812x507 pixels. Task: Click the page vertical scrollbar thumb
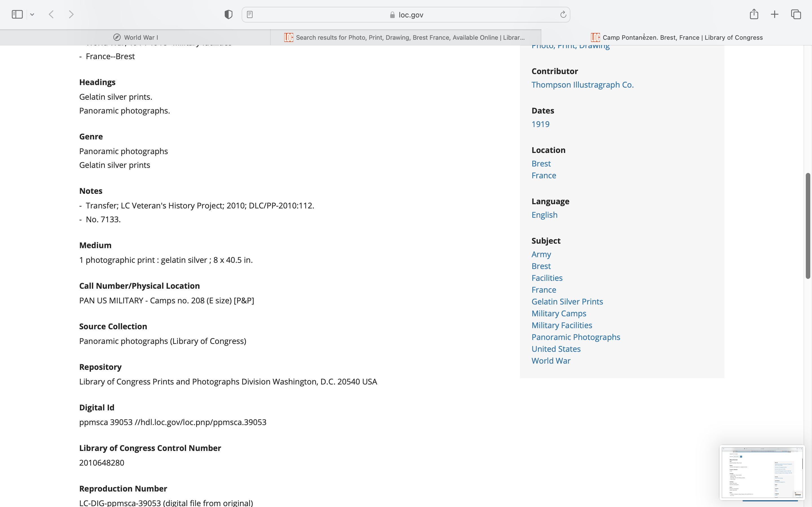pyautogui.click(x=808, y=225)
